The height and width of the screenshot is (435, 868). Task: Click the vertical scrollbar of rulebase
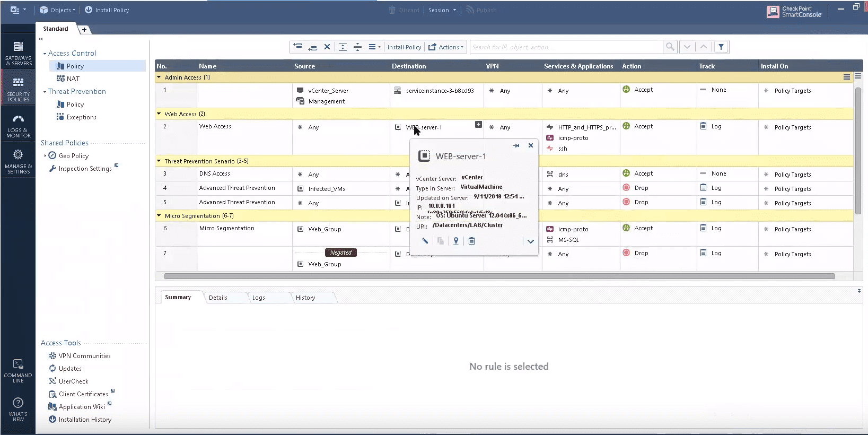tap(858, 151)
